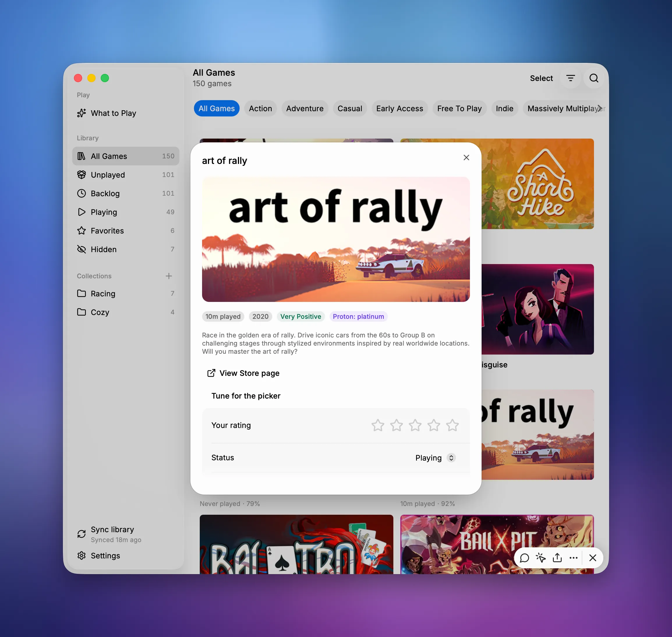Viewport: 672px width, 637px height.
Task: Rate art of rally three stars
Action: coord(415,425)
